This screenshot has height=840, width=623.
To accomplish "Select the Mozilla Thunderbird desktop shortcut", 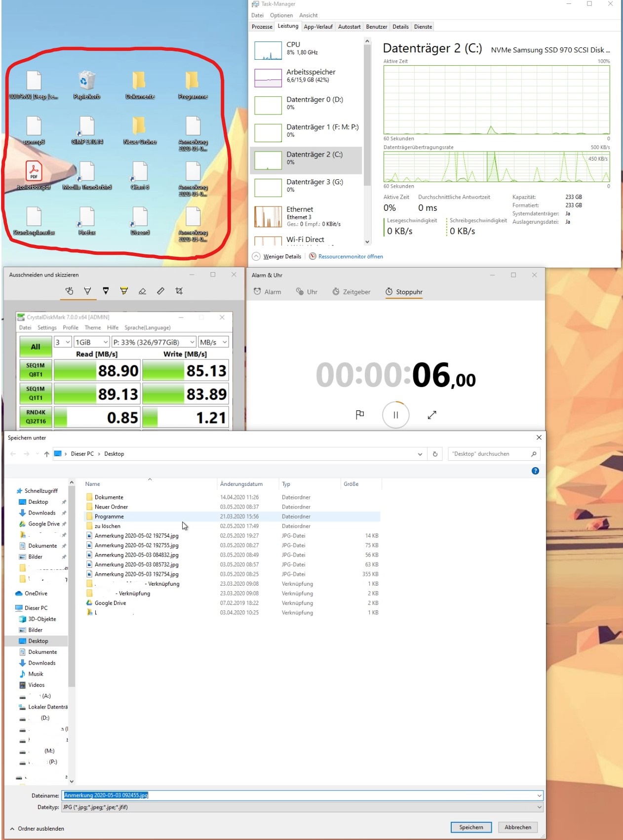I will pos(87,175).
